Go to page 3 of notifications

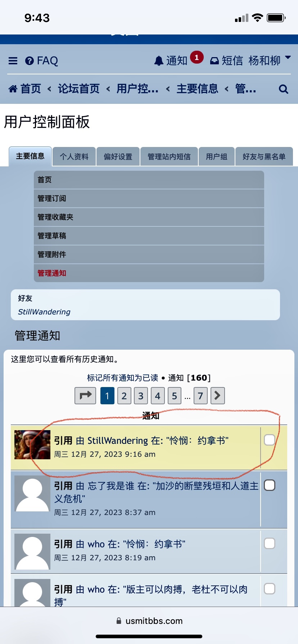[x=141, y=396]
